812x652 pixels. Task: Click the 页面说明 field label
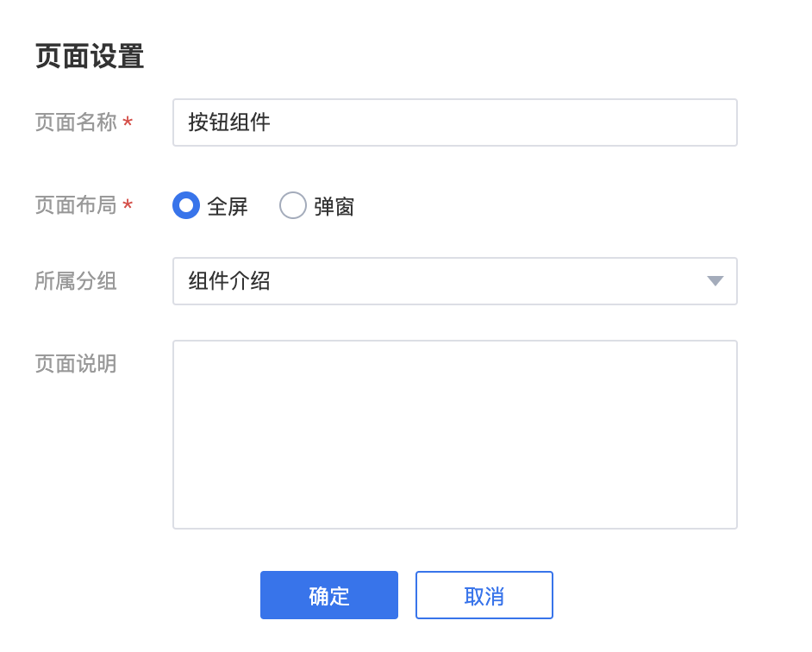pyautogui.click(x=76, y=363)
